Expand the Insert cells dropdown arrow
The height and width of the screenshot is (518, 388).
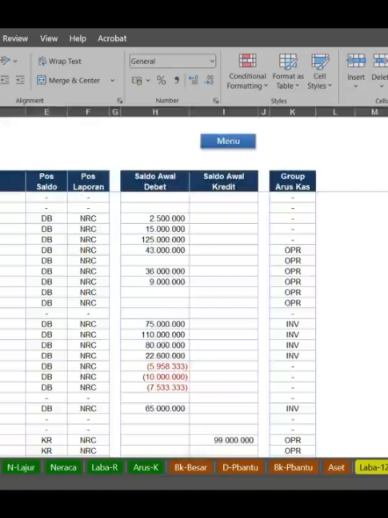[356, 86]
